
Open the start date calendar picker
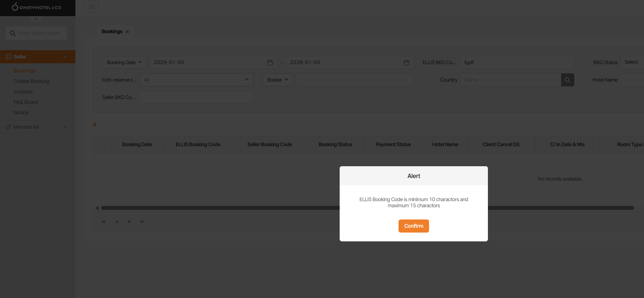tap(270, 62)
